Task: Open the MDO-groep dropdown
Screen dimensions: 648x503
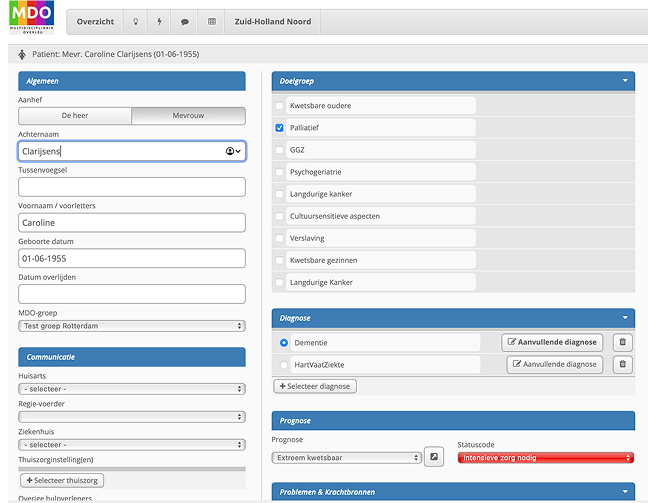Action: click(132, 326)
